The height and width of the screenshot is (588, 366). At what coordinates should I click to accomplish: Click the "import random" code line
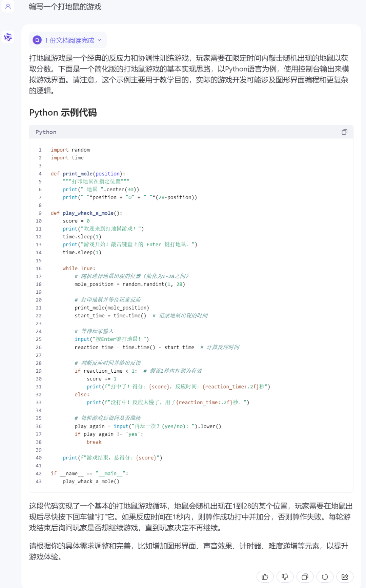pyautogui.click(x=70, y=150)
